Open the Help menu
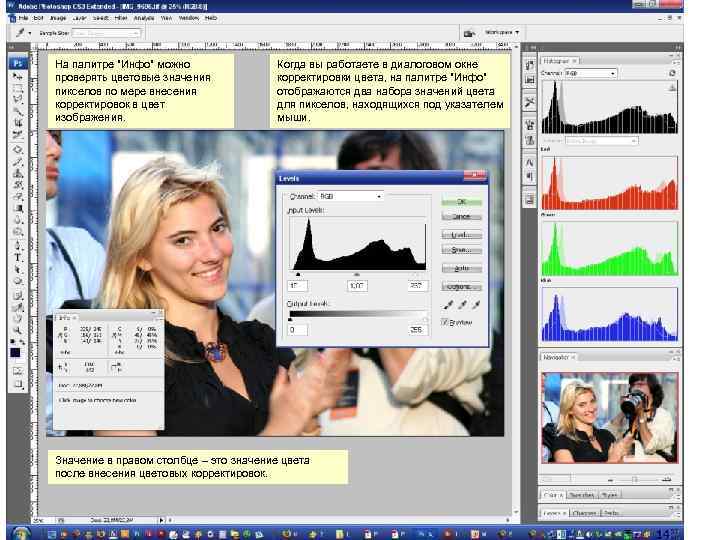This screenshot has width=720, height=540. pyautogui.click(x=211, y=18)
